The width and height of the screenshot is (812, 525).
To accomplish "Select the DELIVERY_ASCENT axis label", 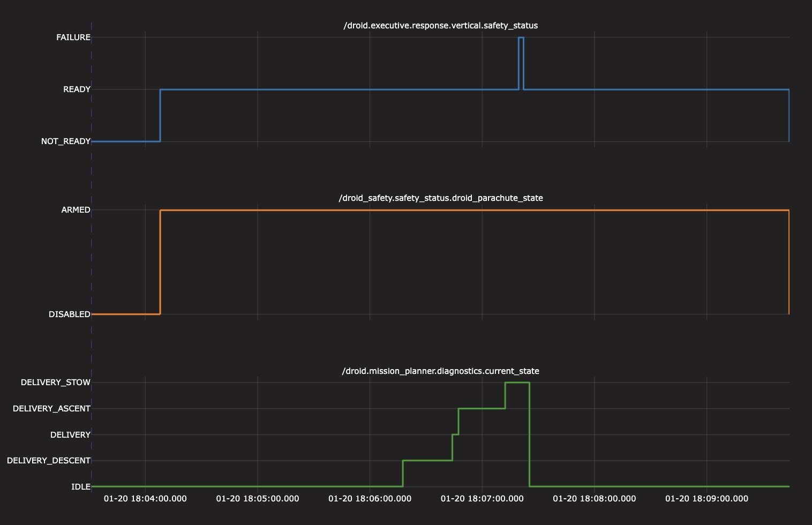I will click(x=51, y=409).
